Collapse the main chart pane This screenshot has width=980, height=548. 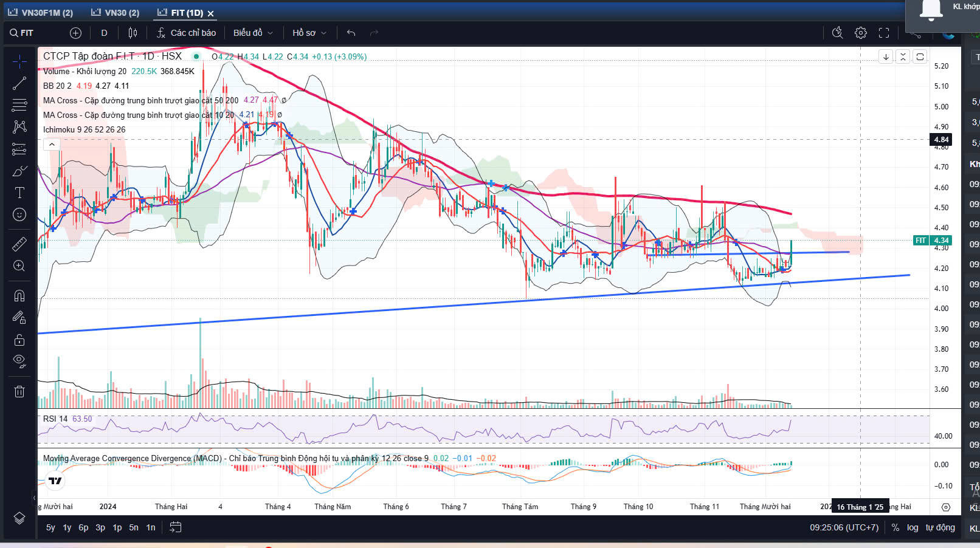903,57
